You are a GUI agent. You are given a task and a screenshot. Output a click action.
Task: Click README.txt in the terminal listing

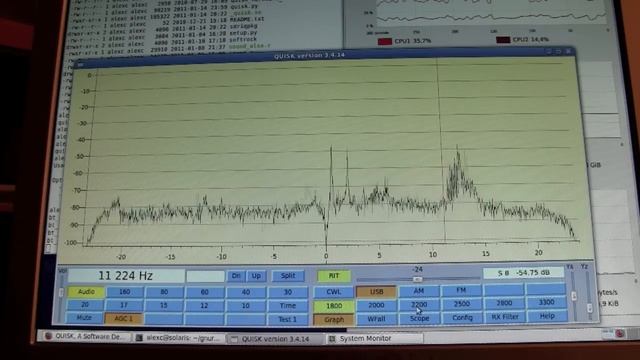[x=247, y=19]
